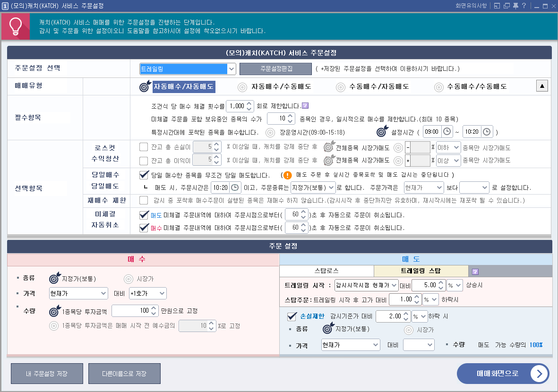
Task: Open the empty offset dropdown beside sell 대비
Action: [x=419, y=345]
